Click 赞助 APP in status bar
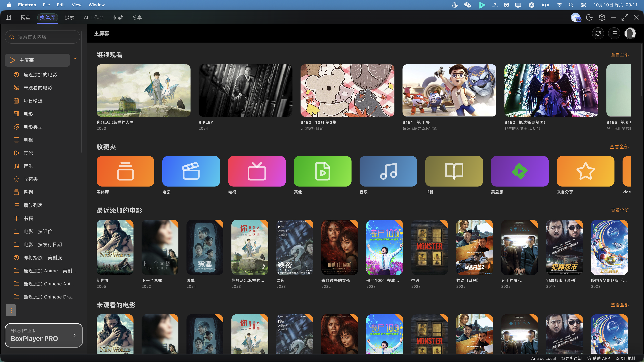Image resolution: width=644 pixels, height=362 pixels. coord(599,358)
